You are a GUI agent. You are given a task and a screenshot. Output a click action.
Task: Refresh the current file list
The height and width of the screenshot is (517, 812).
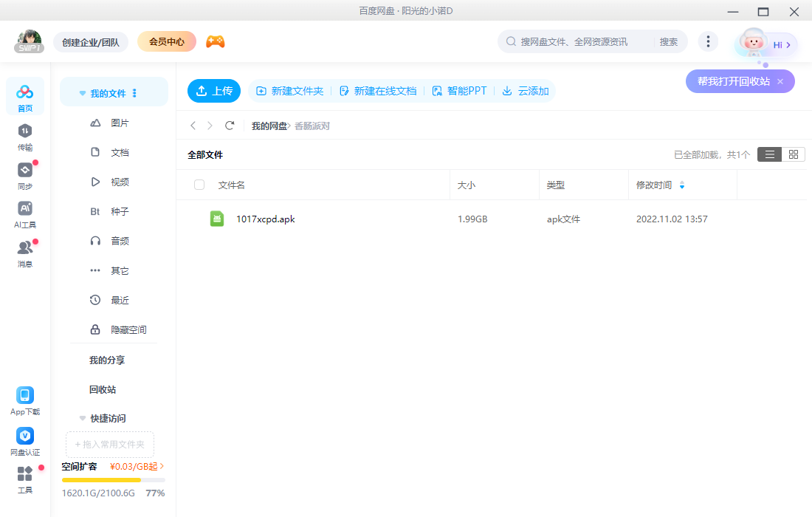coord(230,126)
